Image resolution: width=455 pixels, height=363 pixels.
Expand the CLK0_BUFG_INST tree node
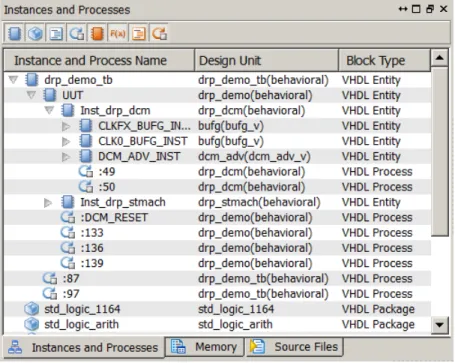click(66, 141)
